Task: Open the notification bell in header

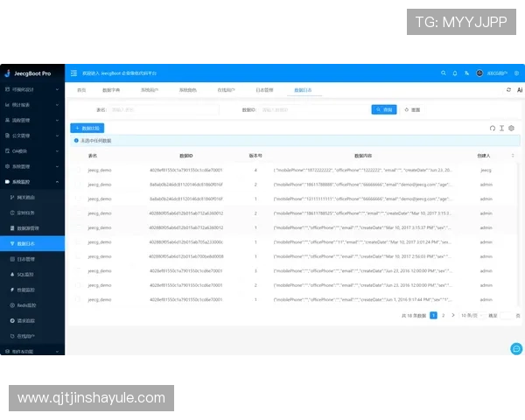Action: pos(455,73)
